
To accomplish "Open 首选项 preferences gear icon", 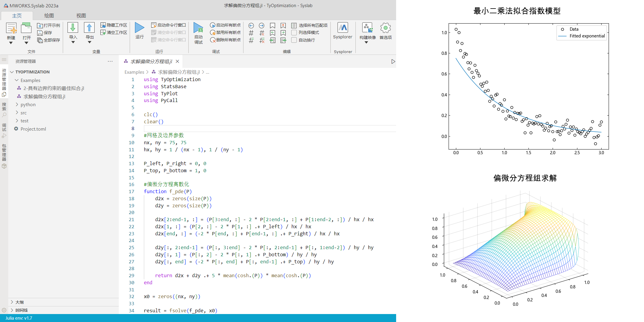I will tap(385, 28).
